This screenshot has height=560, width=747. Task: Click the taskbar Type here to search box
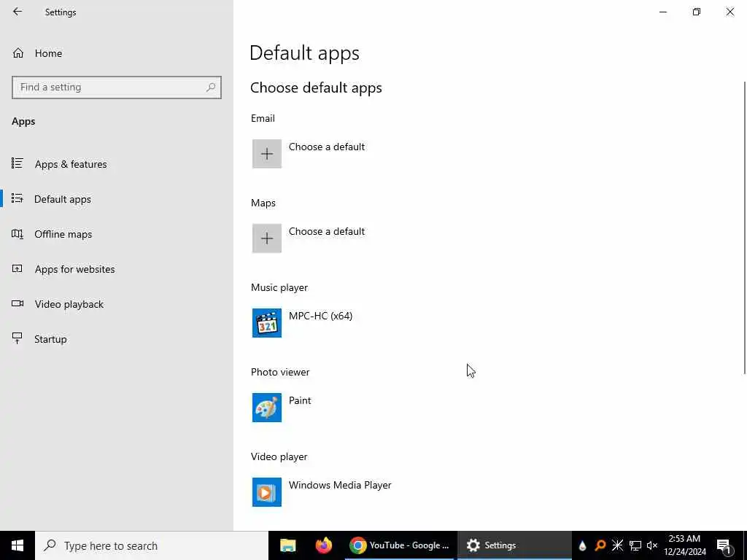coord(152,545)
